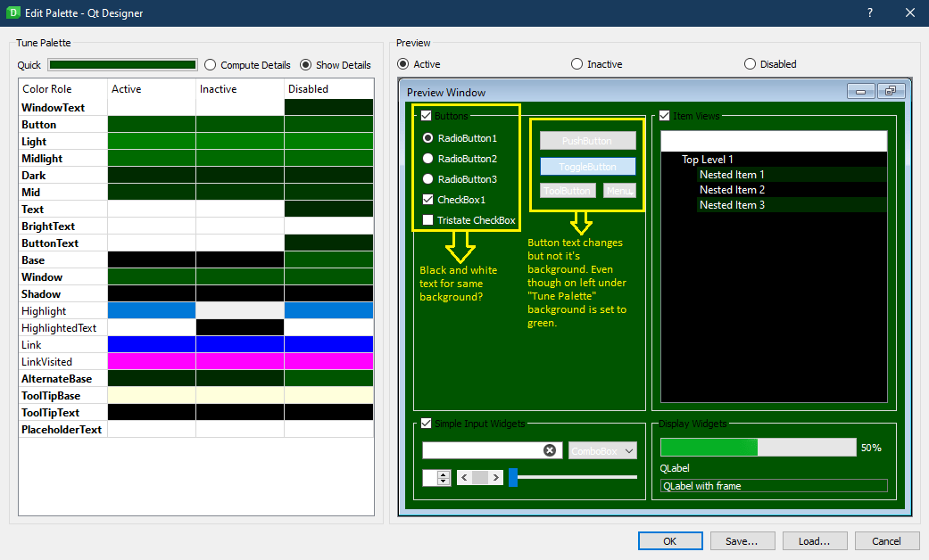929x560 pixels.
Task: Click the clear icon in the line edit
Action: 550,450
